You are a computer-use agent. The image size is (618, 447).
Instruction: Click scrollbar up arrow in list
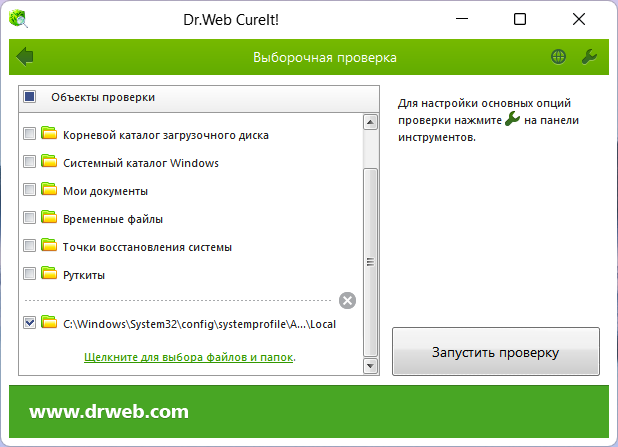tap(370, 122)
